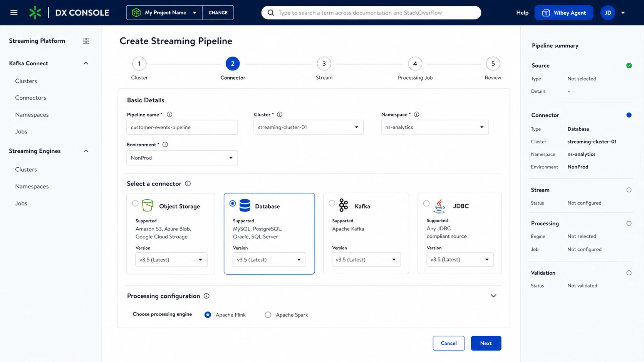Image resolution: width=644 pixels, height=362 pixels.
Task: Show info for Cluster field
Action: (280, 115)
